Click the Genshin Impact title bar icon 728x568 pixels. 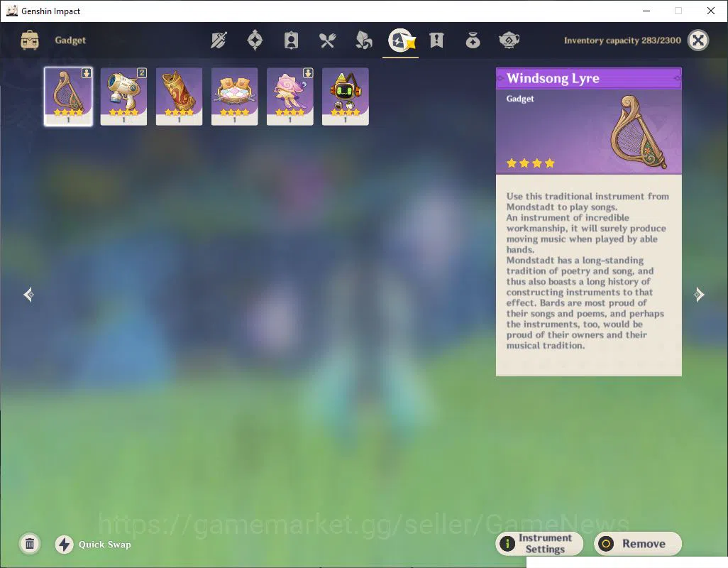(x=12, y=11)
